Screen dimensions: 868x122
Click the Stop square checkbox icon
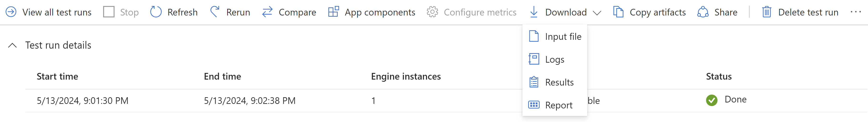pos(109,12)
